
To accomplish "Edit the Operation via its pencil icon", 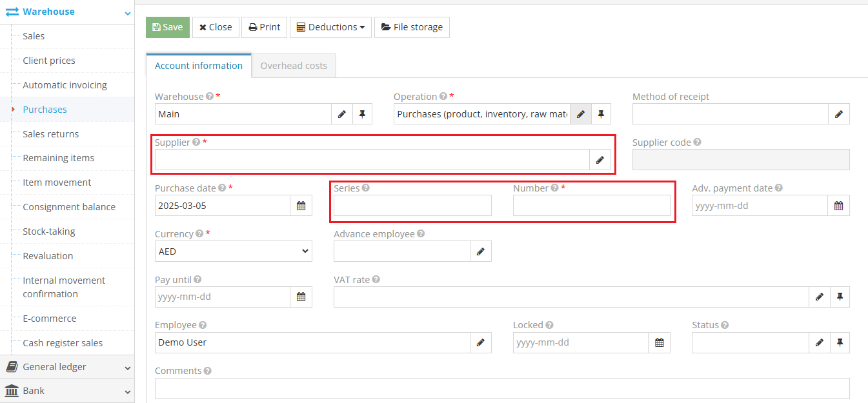I will (580, 113).
